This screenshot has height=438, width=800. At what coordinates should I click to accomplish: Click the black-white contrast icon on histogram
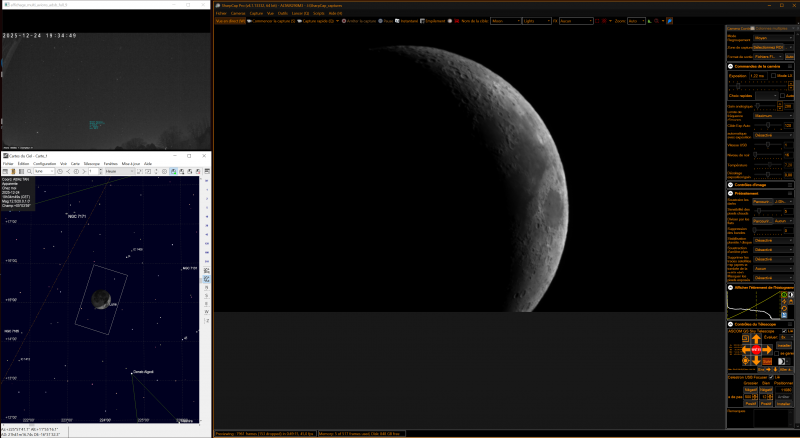[x=791, y=295]
